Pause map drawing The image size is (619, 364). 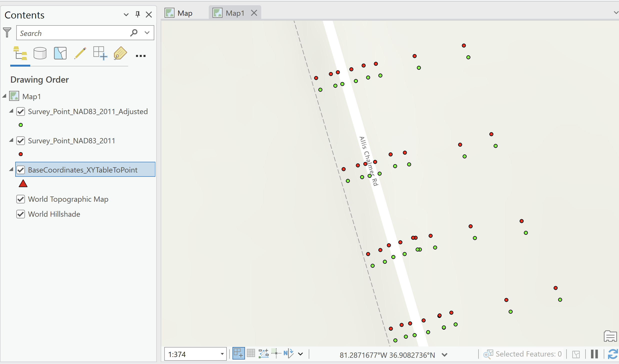pyautogui.click(x=594, y=354)
